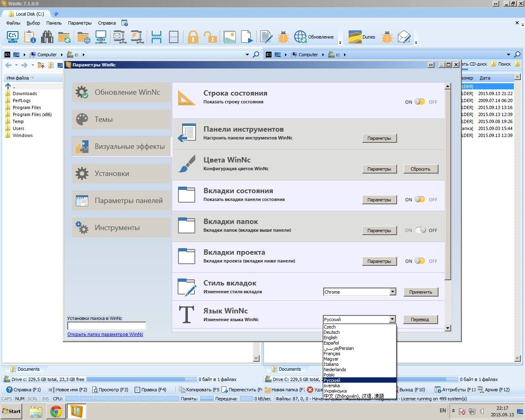Click the network folder globe icon
The width and height of the screenshot is (525, 420).
84,37
